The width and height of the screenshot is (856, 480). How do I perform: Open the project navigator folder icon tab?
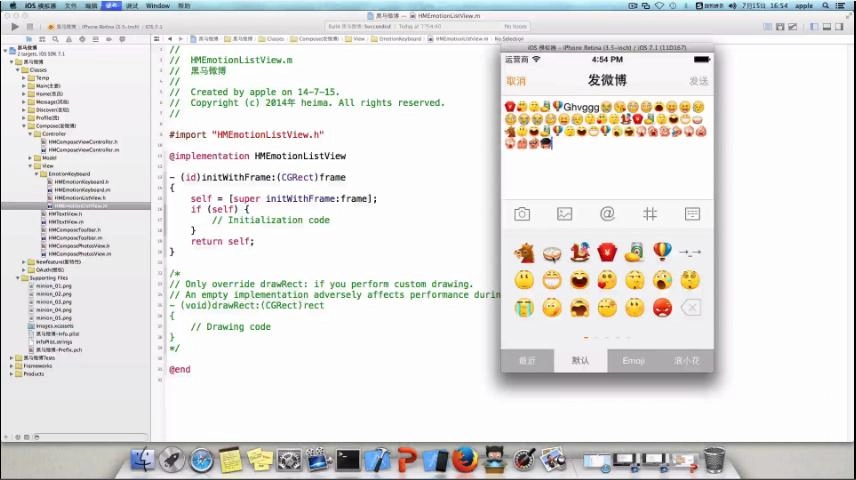tap(29, 39)
